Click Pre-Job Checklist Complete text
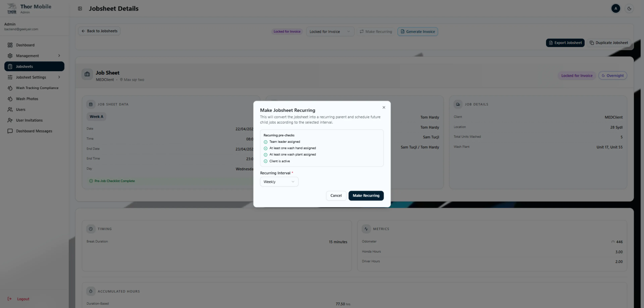 point(115,181)
